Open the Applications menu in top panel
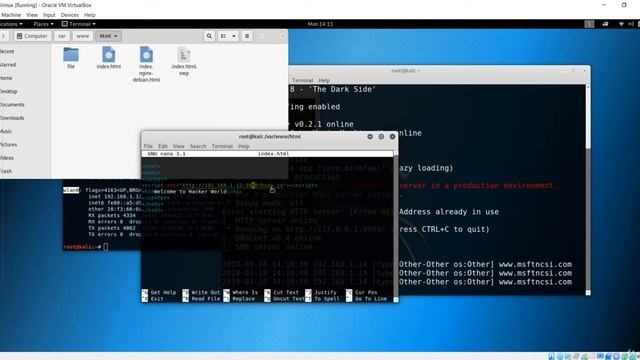This screenshot has height=360, width=640. point(11,24)
